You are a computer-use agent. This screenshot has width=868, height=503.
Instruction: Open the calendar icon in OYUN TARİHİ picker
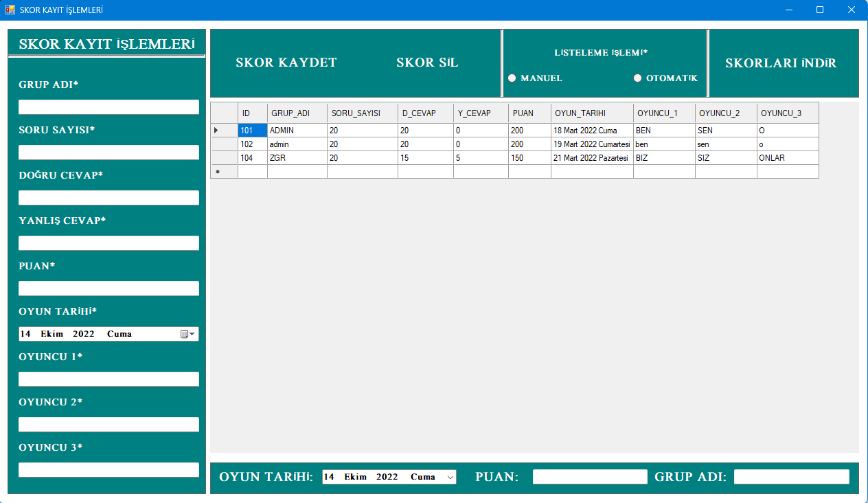(x=187, y=334)
